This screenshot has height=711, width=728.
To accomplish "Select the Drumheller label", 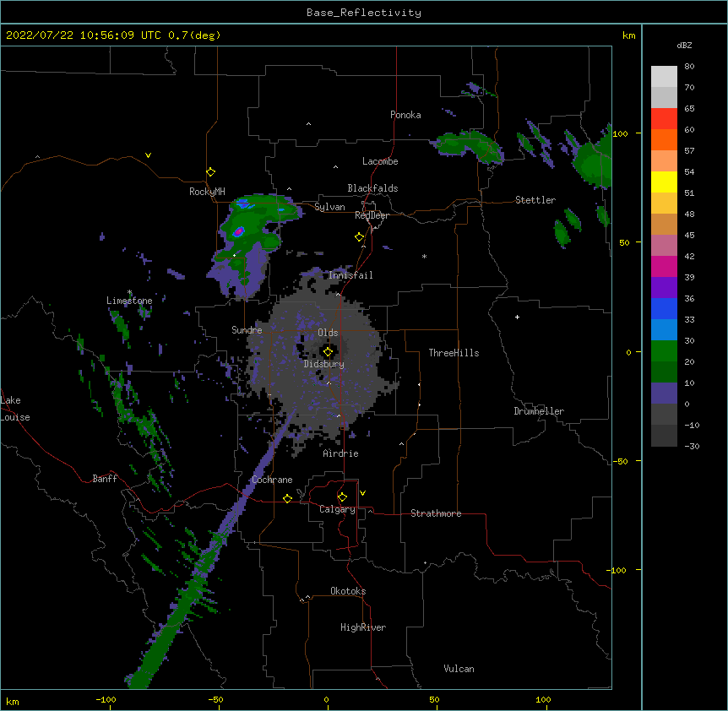I will 539,411.
